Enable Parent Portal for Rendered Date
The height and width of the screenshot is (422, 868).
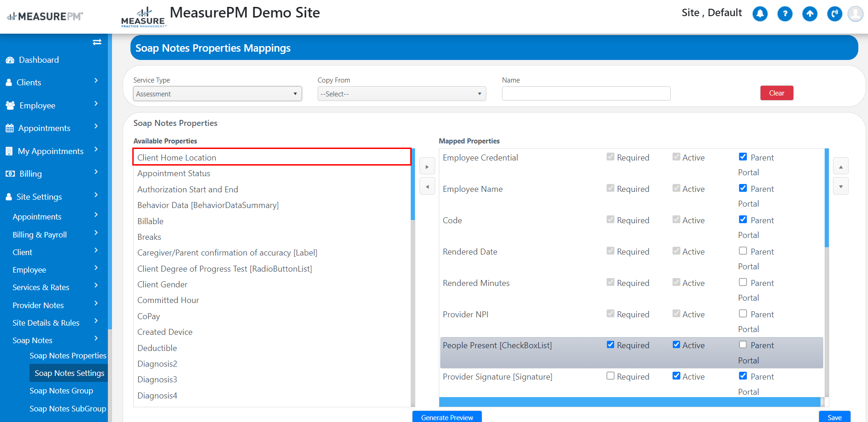(743, 251)
